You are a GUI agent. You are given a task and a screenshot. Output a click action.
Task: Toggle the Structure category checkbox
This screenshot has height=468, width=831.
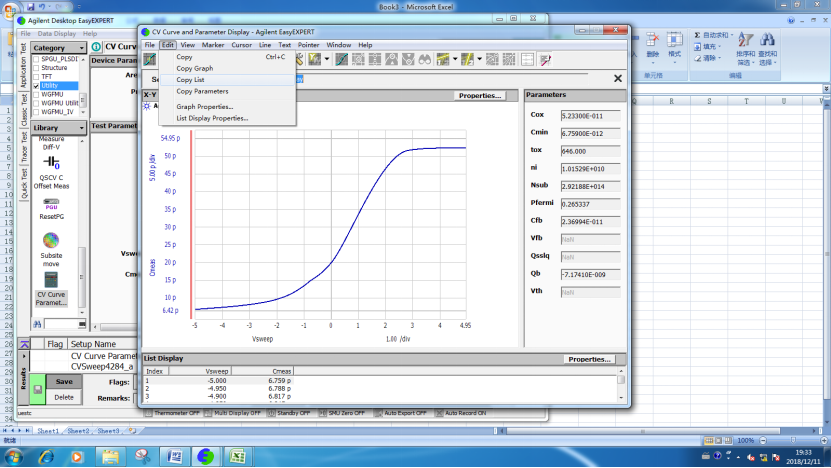(x=36, y=68)
